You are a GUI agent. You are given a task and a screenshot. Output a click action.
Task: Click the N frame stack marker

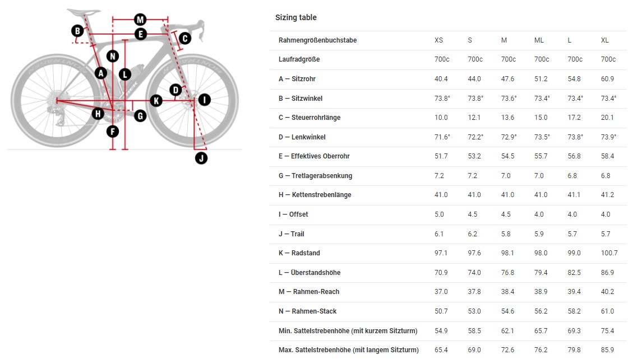pyautogui.click(x=113, y=56)
